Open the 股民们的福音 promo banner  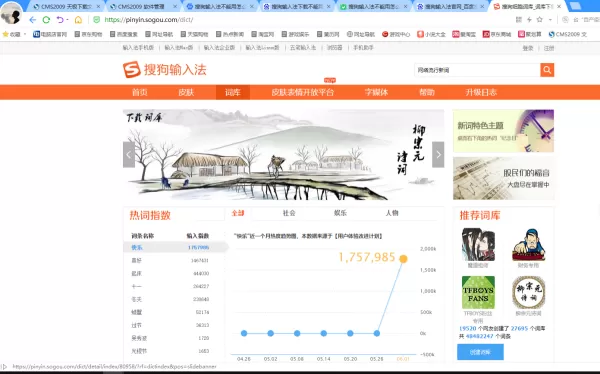click(503, 178)
